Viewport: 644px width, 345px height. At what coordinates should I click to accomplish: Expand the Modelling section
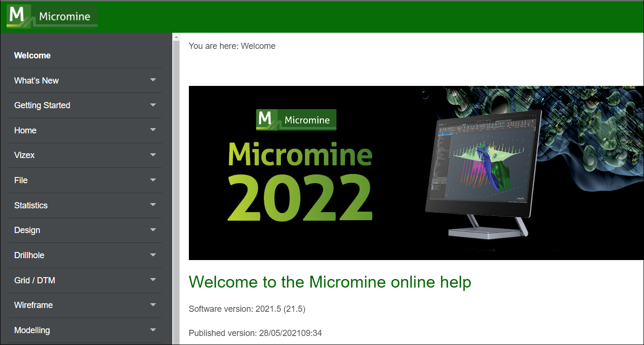(x=153, y=330)
